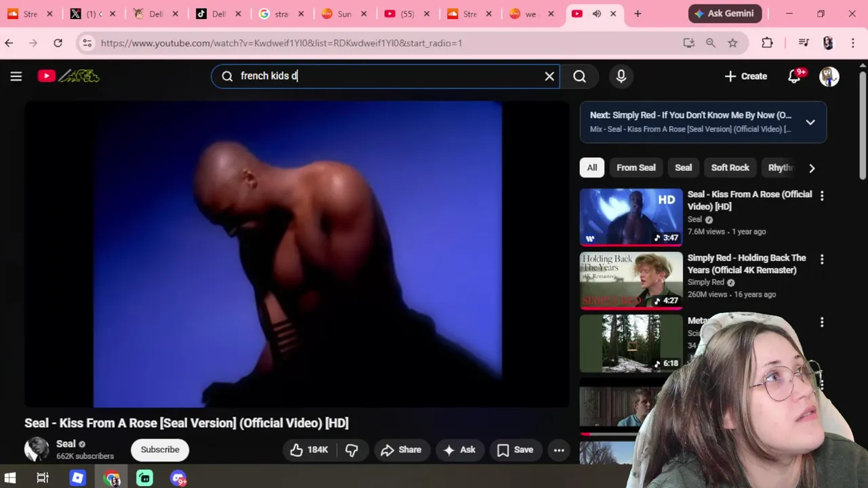
Task: Select the Soft Rock chip
Action: click(x=730, y=167)
